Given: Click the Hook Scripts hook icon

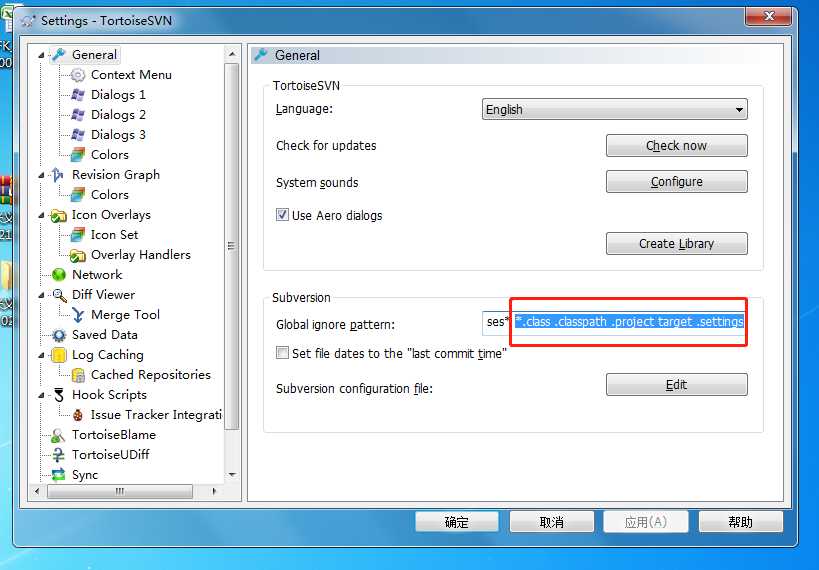Looking at the screenshot, I should point(58,395).
